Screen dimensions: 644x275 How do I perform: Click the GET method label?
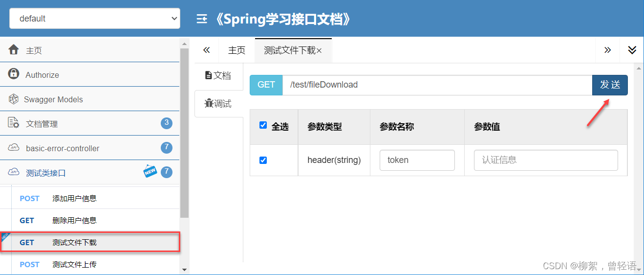point(266,85)
